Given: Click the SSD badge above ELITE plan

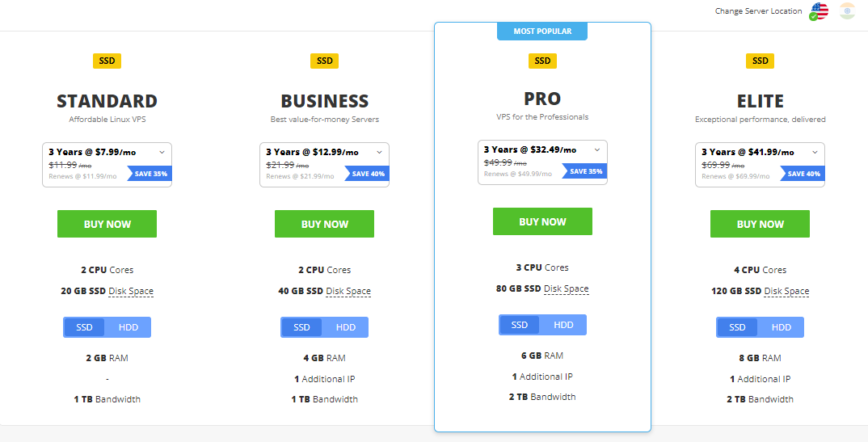Looking at the screenshot, I should click(760, 61).
